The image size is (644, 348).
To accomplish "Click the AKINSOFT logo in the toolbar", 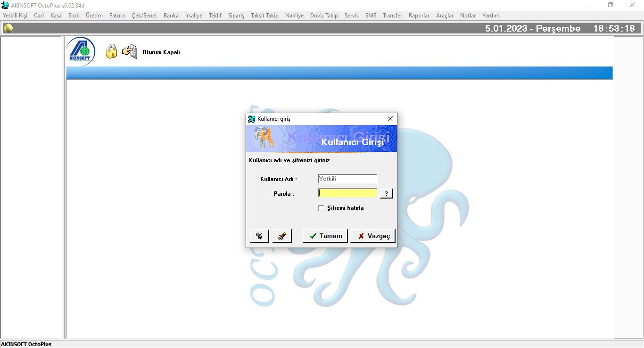I will [81, 51].
